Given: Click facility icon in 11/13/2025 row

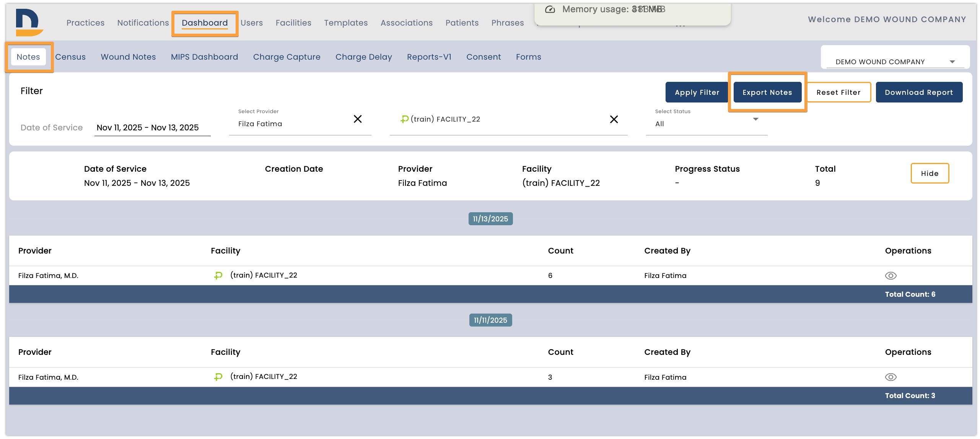Looking at the screenshot, I should (x=218, y=275).
